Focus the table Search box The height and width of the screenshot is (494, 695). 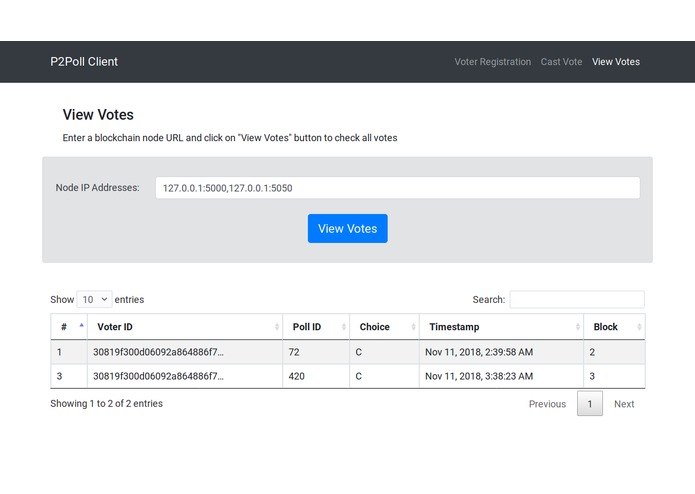pos(577,300)
